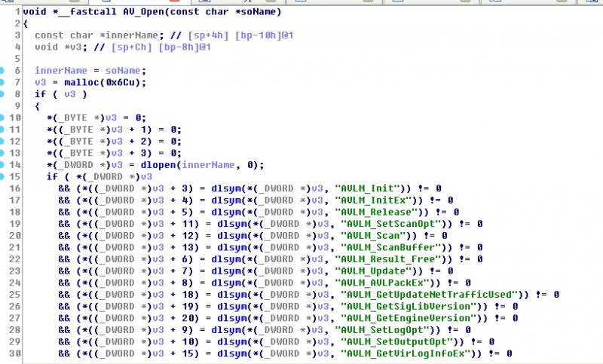Screen dimensions: 603x364
Task: Click the "AVLM_Scan" string on line 20
Action: [373, 236]
